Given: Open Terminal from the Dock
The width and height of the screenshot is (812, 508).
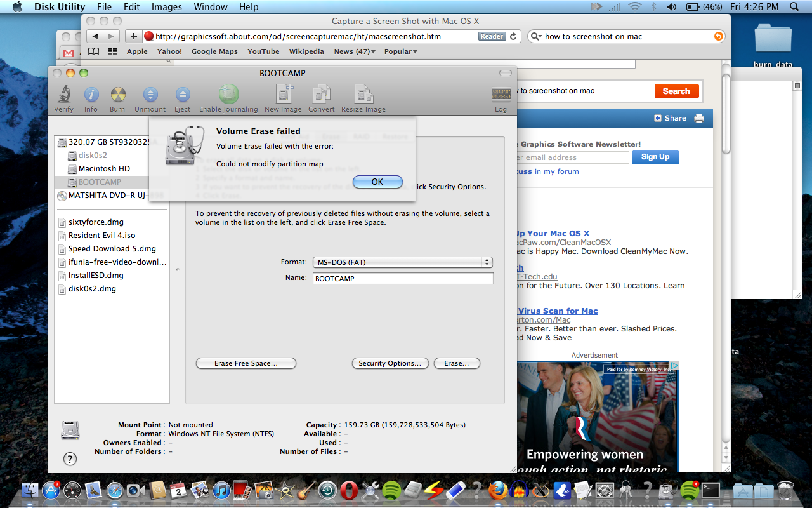Looking at the screenshot, I should click(710, 490).
